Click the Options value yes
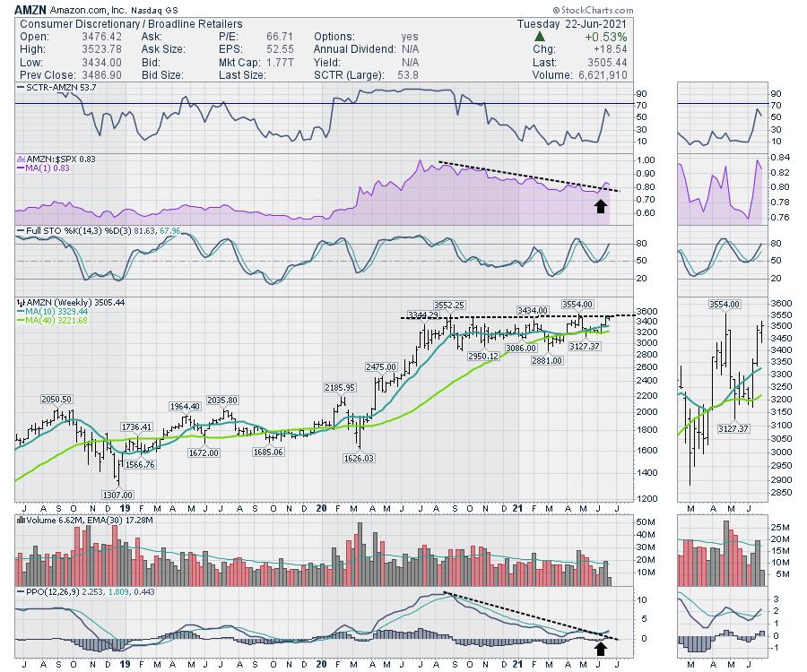Viewport: 807px width, 672px height. [x=410, y=37]
